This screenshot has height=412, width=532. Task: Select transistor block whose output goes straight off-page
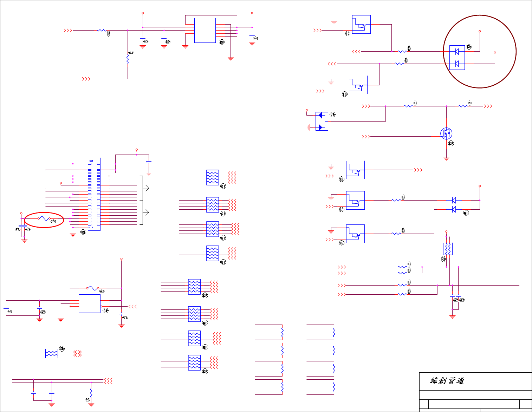[x=355, y=170]
